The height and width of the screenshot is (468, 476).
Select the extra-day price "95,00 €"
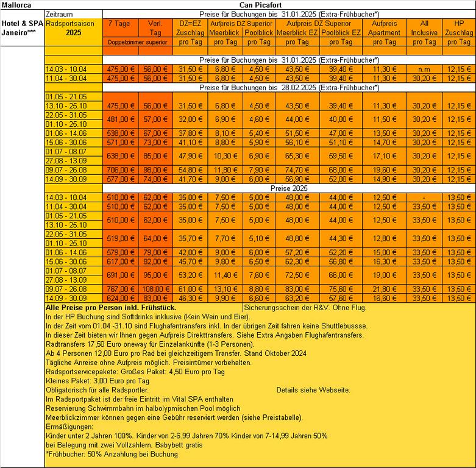click(x=155, y=275)
